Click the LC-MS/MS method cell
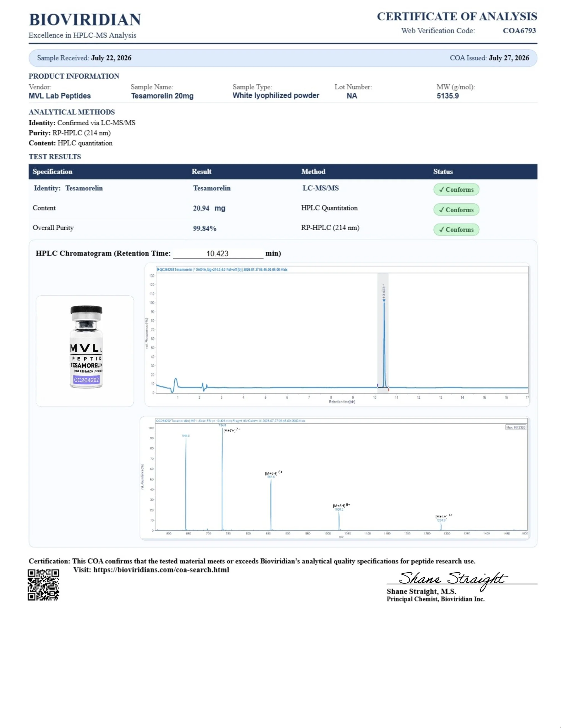This screenshot has width=561, height=728. click(x=321, y=188)
